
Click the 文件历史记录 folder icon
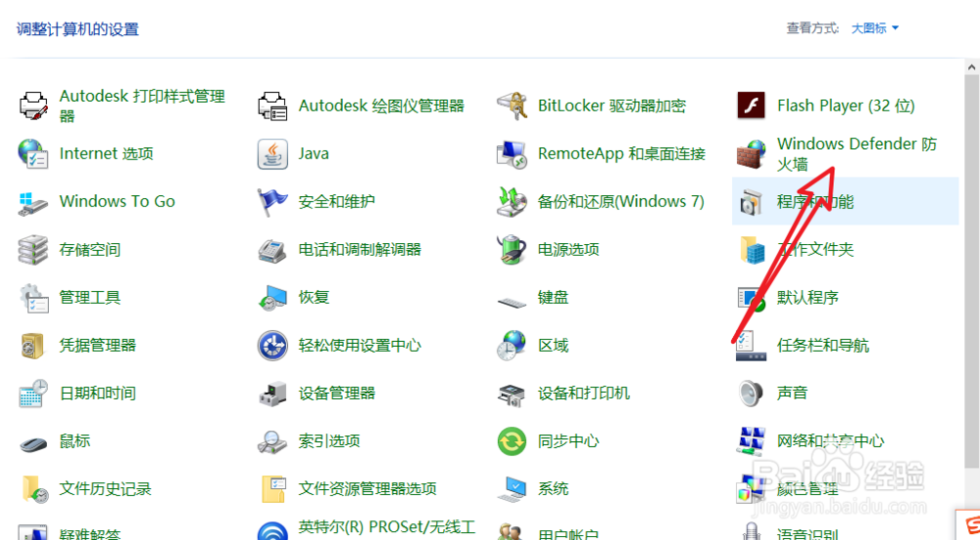pyautogui.click(x=33, y=489)
